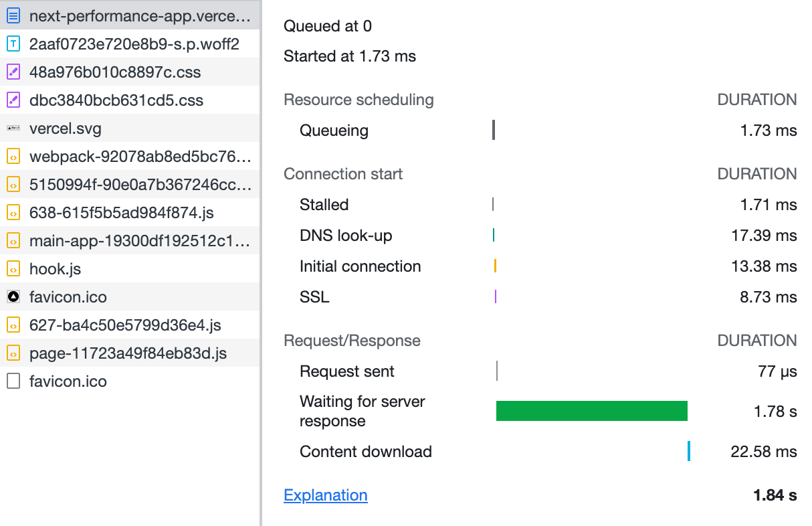Click the orange Initial connection timing marker
Screen dimensions: 812x526
click(495, 266)
